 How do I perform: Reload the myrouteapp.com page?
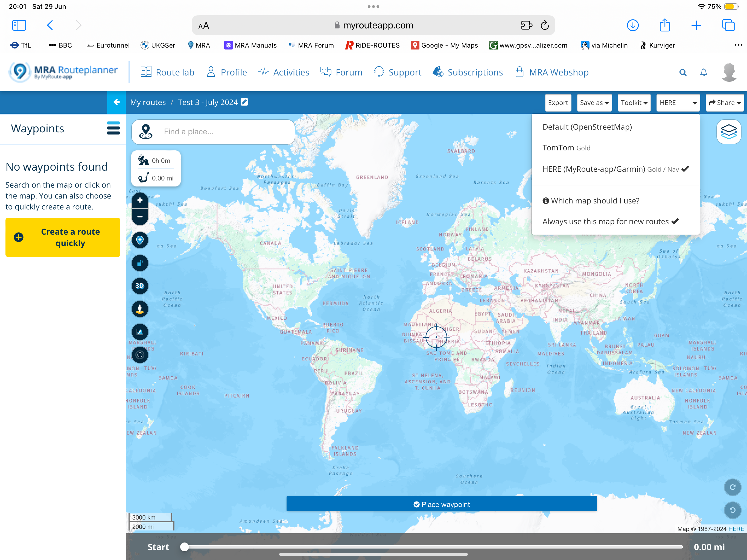click(x=544, y=25)
